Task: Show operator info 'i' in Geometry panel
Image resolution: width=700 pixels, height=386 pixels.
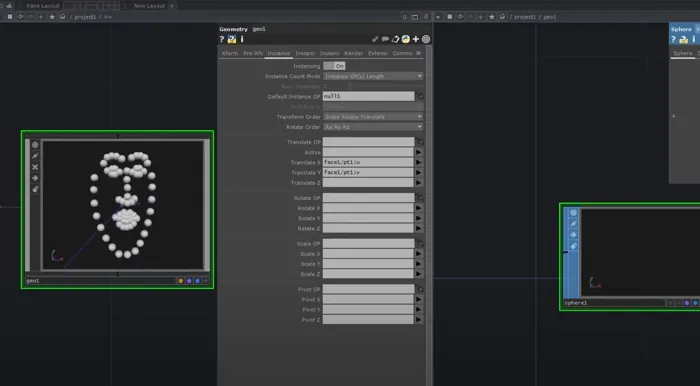Action: pyautogui.click(x=242, y=39)
